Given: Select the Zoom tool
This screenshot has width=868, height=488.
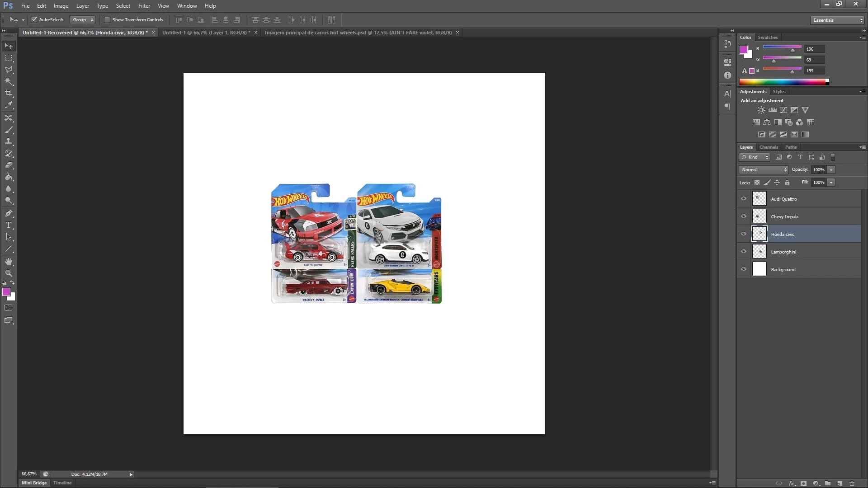Looking at the screenshot, I should 9,274.
